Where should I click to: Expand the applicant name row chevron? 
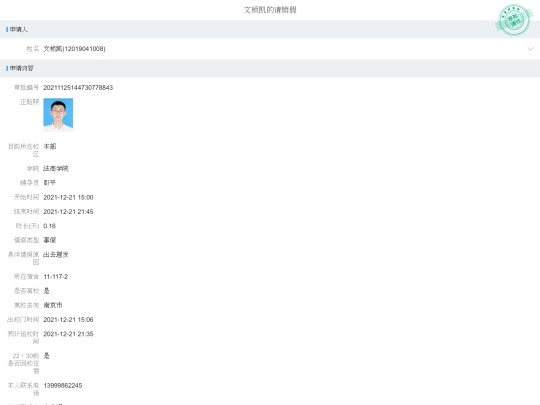tap(530, 49)
